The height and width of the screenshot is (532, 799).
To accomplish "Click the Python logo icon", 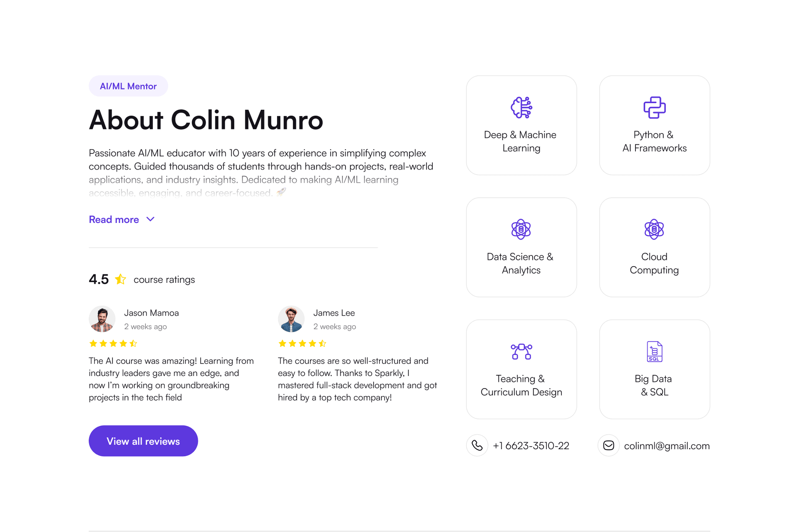I will coord(654,108).
